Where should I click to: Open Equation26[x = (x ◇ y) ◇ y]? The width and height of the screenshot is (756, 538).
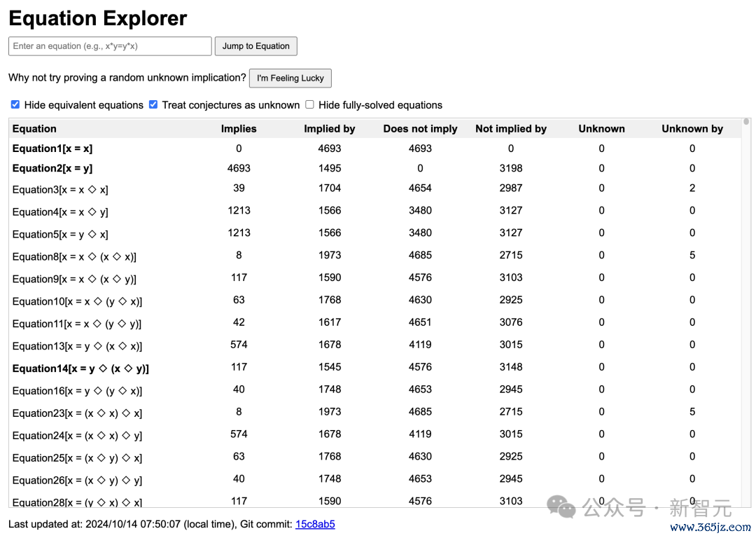click(77, 480)
